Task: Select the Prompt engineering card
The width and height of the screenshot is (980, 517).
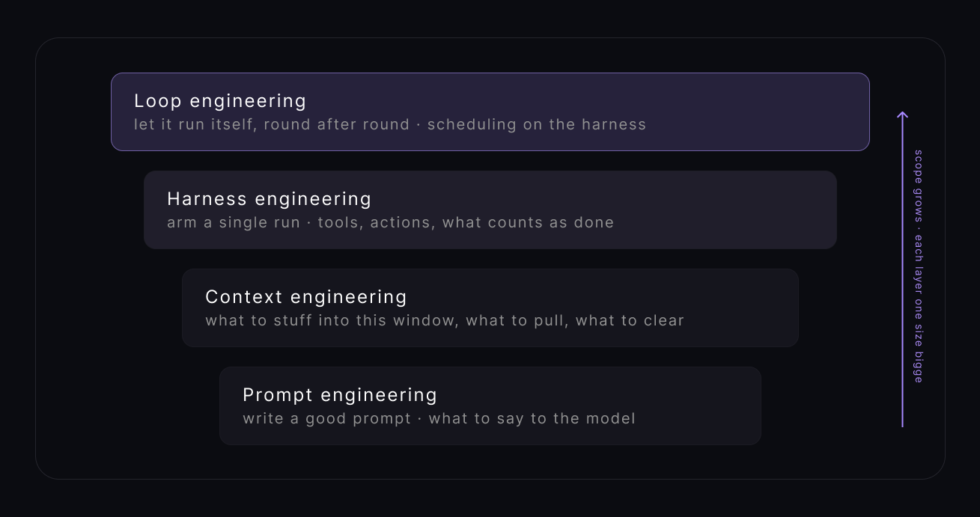Action: (490, 406)
